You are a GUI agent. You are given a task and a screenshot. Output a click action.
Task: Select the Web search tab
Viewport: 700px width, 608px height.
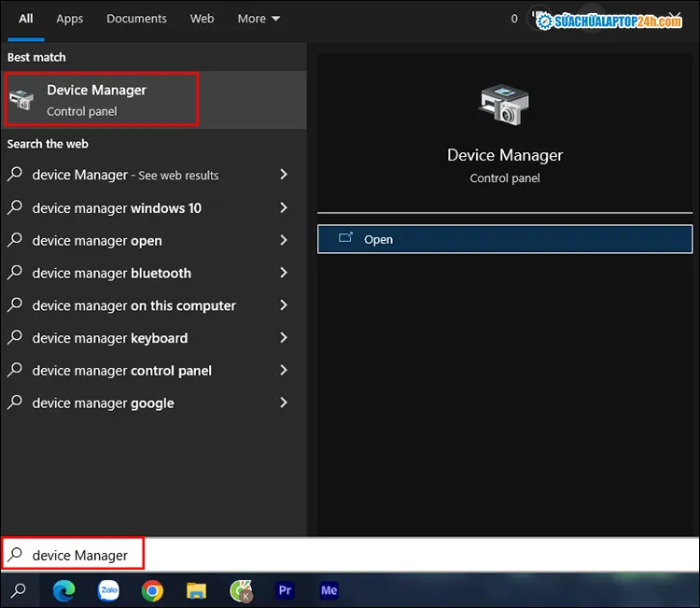[x=202, y=19]
